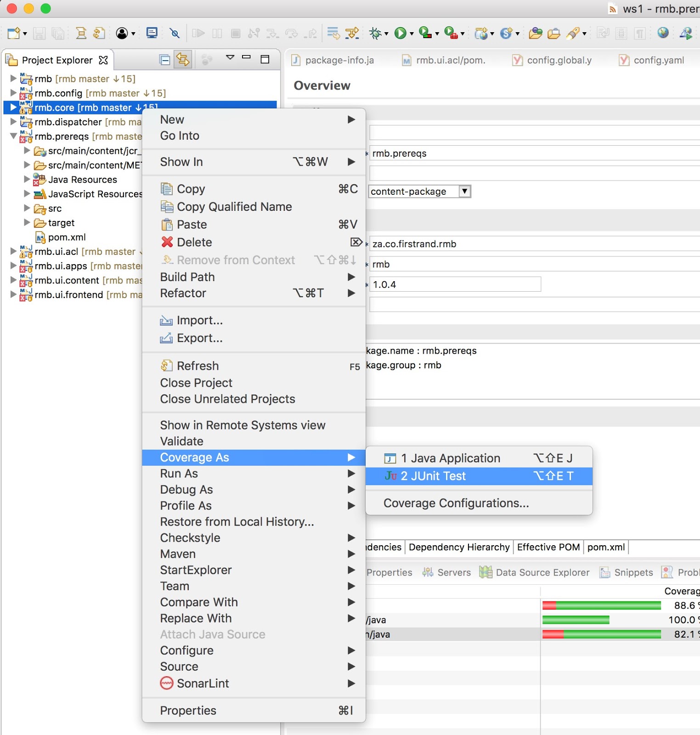This screenshot has height=735, width=700.
Task: Click the blue monitor console toolbar icon
Action: pos(152,33)
